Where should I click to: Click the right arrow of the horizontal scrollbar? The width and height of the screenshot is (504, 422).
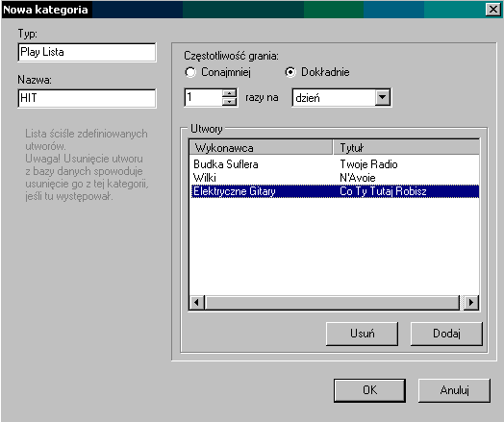(471, 302)
